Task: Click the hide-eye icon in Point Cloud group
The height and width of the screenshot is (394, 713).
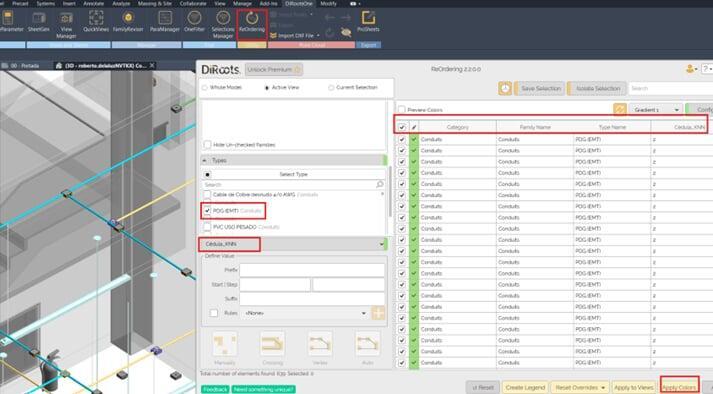Action: click(x=346, y=33)
